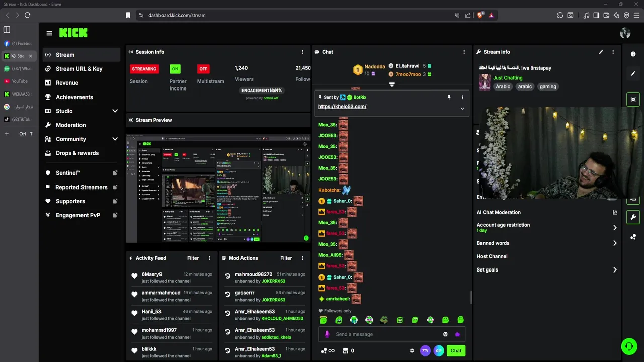Click the green-outlined capture icon in right sidebar

click(633, 99)
